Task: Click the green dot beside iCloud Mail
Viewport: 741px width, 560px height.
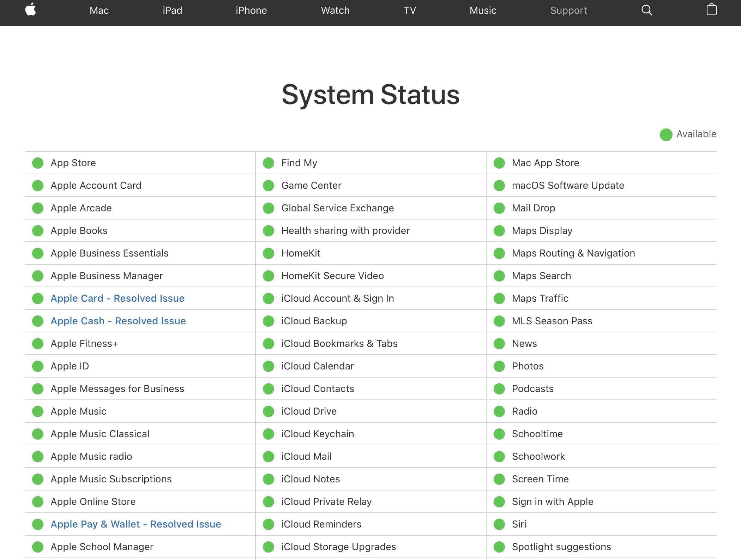Action: [269, 457]
